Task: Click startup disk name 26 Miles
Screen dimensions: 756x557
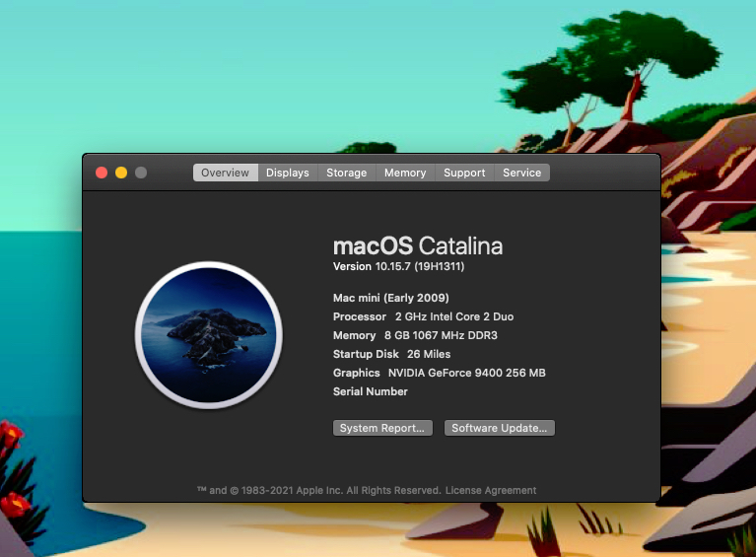Action: (x=429, y=355)
